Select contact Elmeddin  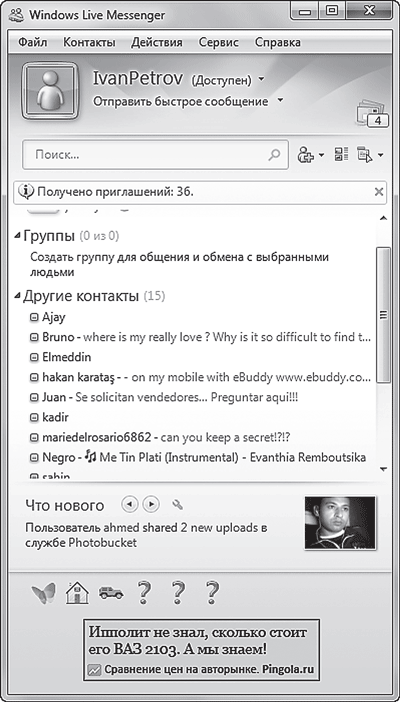coord(66,357)
